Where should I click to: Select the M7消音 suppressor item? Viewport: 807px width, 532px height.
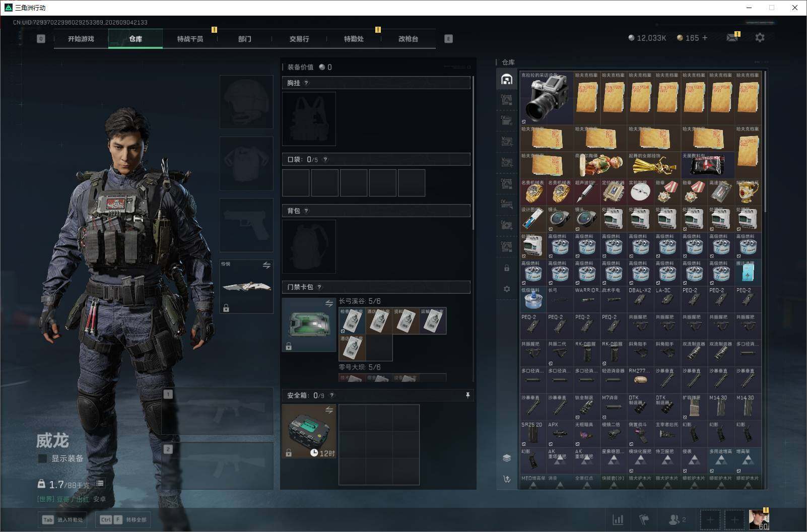pyautogui.click(x=614, y=407)
